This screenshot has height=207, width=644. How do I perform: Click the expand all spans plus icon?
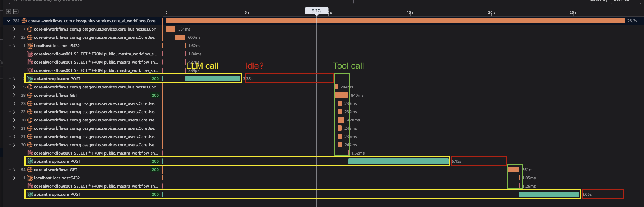9,11
